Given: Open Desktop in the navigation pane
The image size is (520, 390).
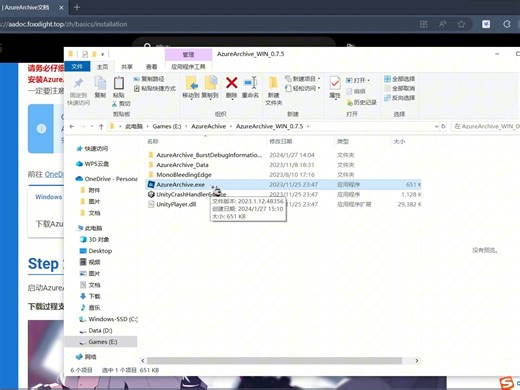Looking at the screenshot, I should coord(100,251).
